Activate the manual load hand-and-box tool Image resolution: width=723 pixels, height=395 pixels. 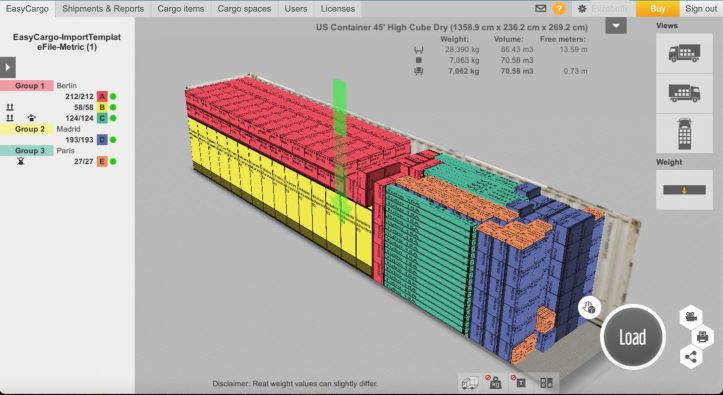click(x=589, y=307)
